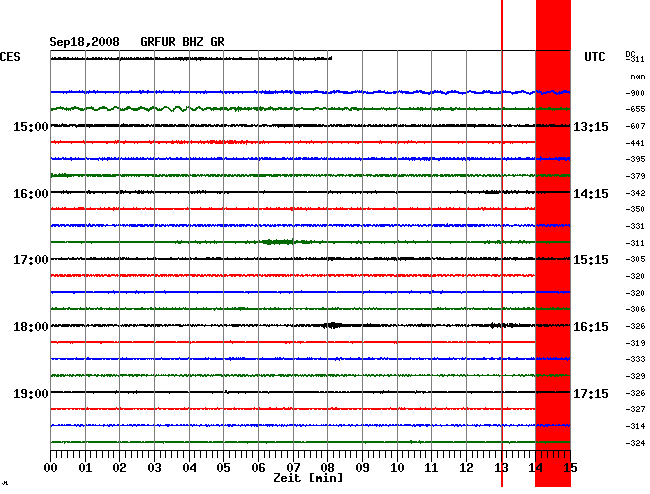This screenshot has height=494, width=650.
Task: Click the -324 DC offset value
Action: pos(635,443)
